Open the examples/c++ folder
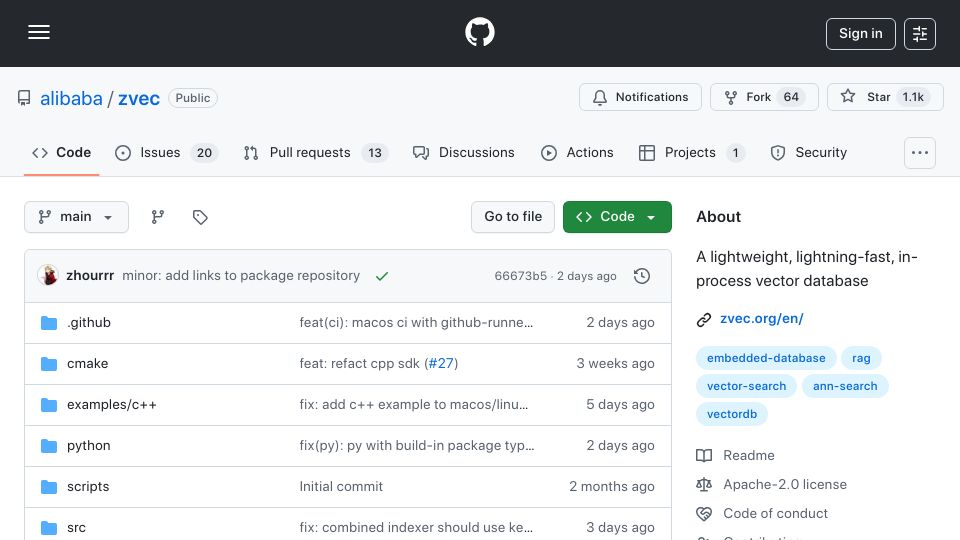This screenshot has width=960, height=540. 111,405
